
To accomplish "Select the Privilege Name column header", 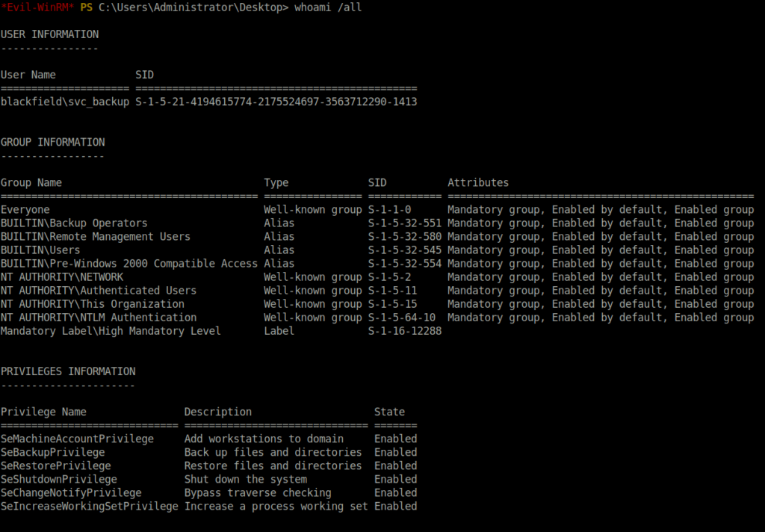I will pos(43,412).
